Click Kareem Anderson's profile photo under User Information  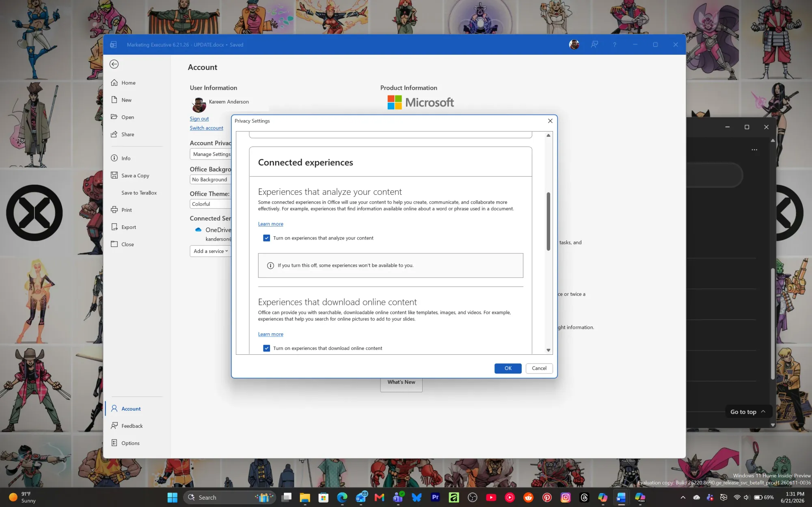pos(199,105)
